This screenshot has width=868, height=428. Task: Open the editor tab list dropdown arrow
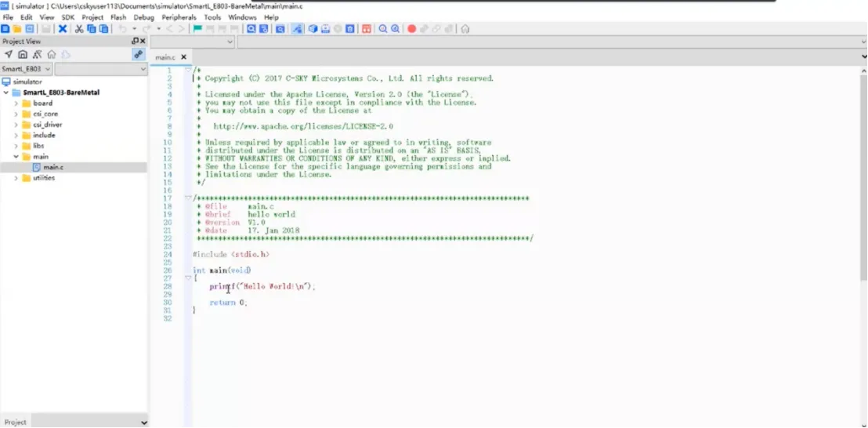pos(864,57)
